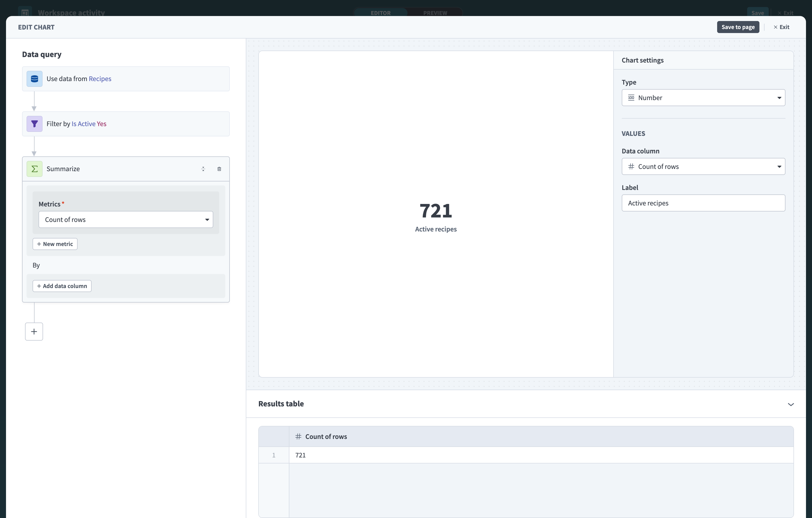Viewport: 812px width, 518px height.
Task: Delete the Summarize step via trash icon
Action: point(219,169)
